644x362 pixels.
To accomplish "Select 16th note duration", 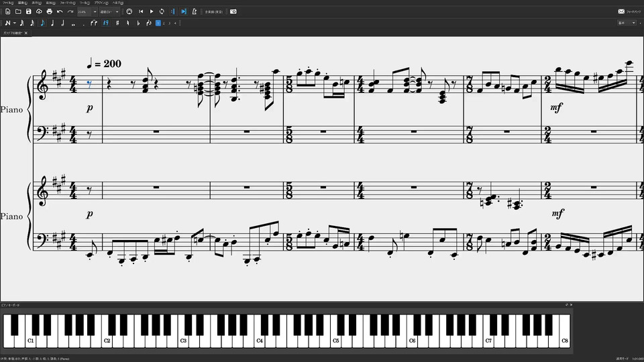I will pos(32,23).
